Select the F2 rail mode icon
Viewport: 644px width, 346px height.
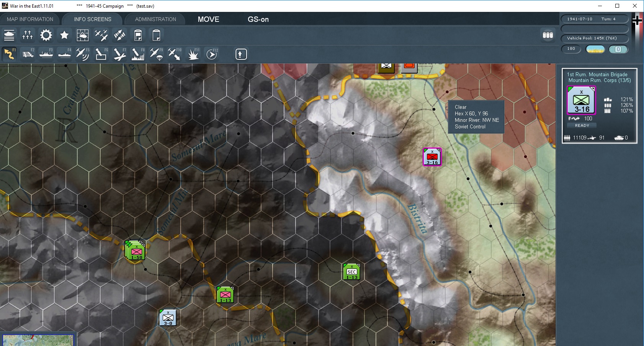(28, 54)
